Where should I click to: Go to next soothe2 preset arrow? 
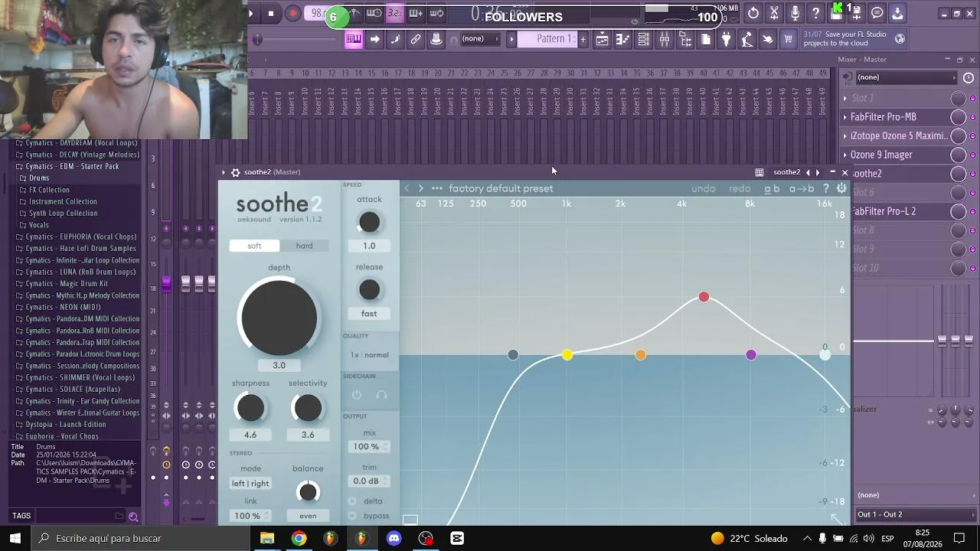[x=420, y=188]
